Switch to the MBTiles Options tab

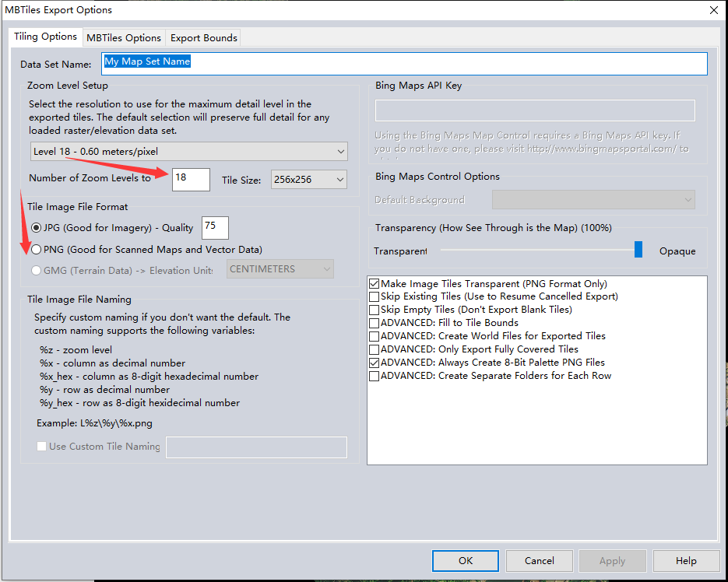(124, 37)
